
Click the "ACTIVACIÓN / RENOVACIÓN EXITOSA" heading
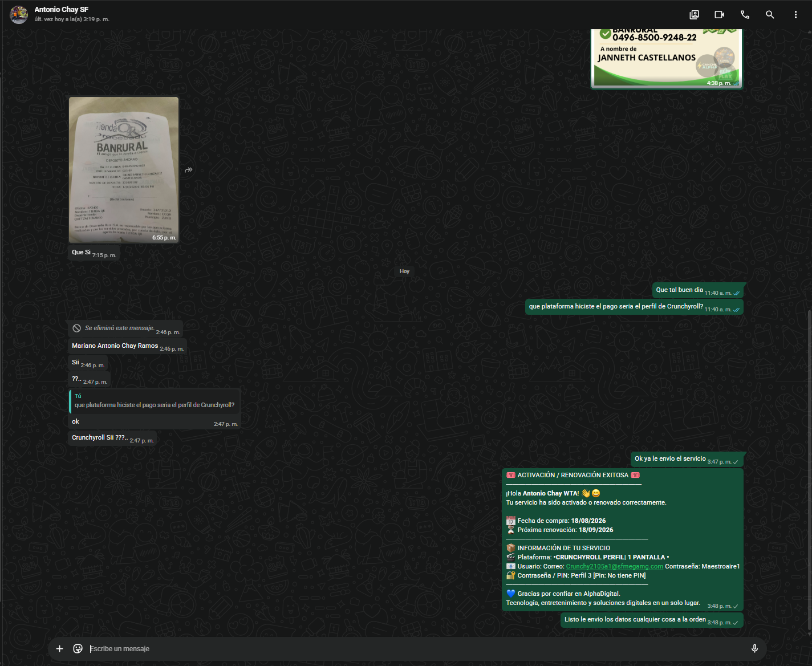(573, 475)
